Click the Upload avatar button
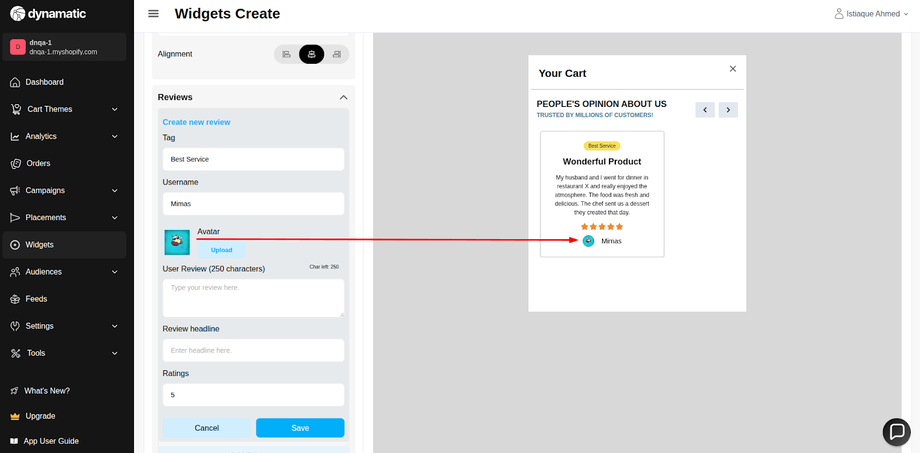 pyautogui.click(x=221, y=250)
